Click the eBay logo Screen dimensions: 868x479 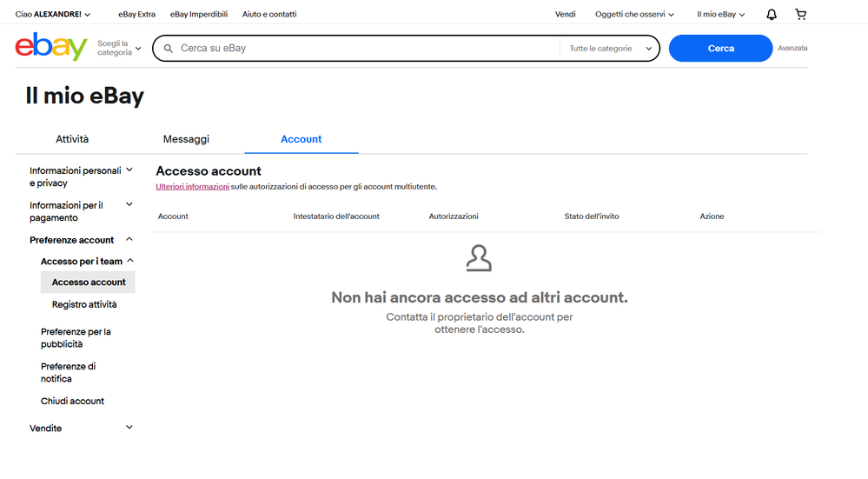pos(51,47)
